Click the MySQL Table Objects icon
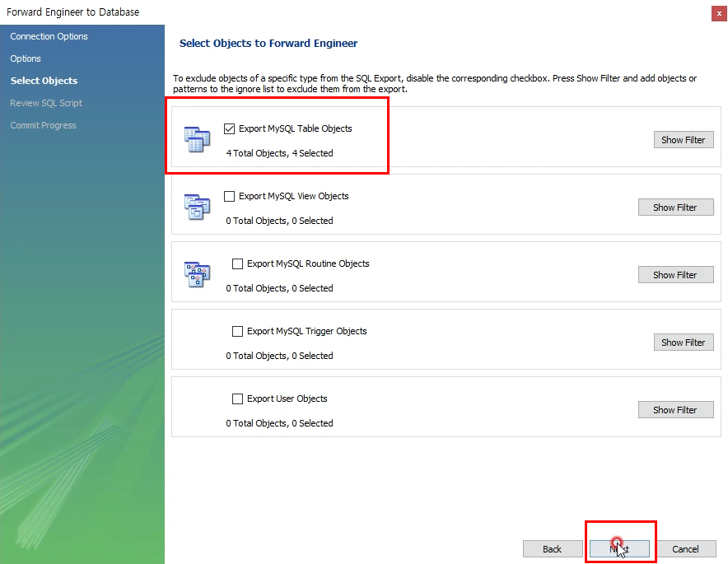Screen dimensions: 728x564 [198, 139]
